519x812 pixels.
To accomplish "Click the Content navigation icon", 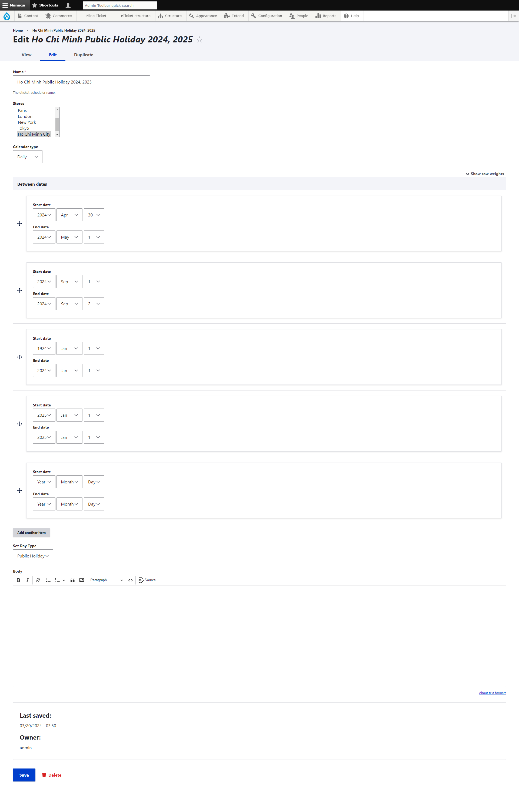I will [x=19, y=16].
